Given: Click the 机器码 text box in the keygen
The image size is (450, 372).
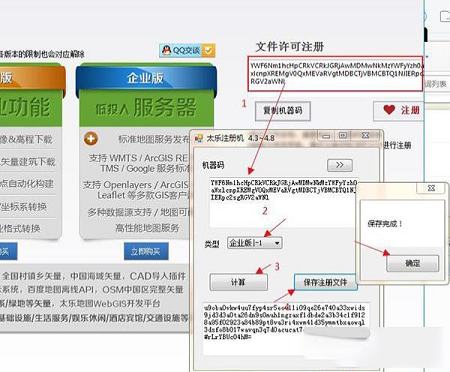Looking at the screenshot, I should click(x=283, y=202).
